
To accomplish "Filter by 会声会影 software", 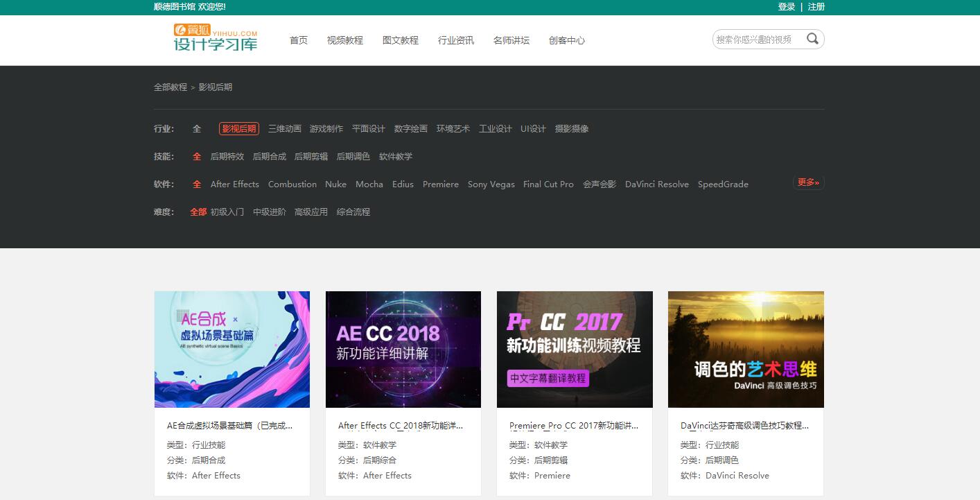I will click(x=600, y=184).
